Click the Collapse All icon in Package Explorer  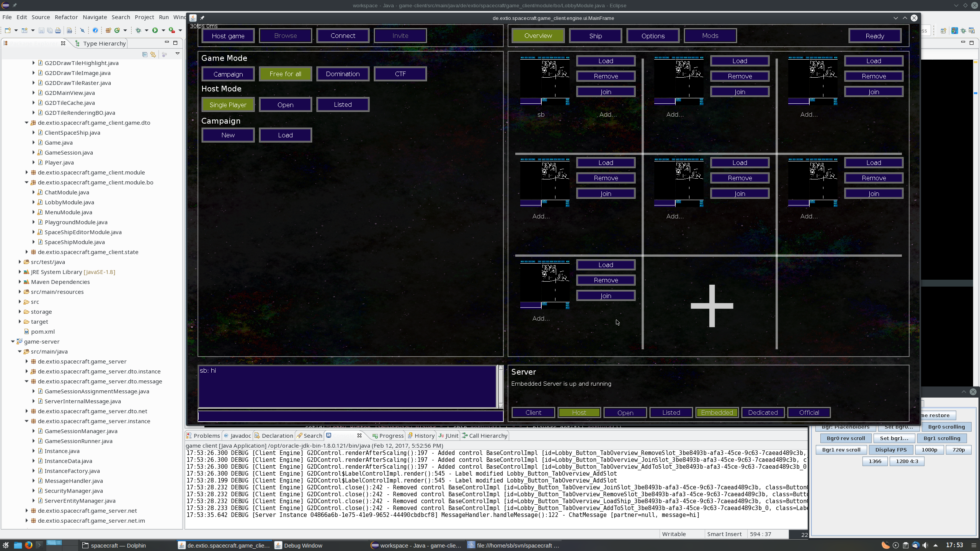tap(145, 54)
